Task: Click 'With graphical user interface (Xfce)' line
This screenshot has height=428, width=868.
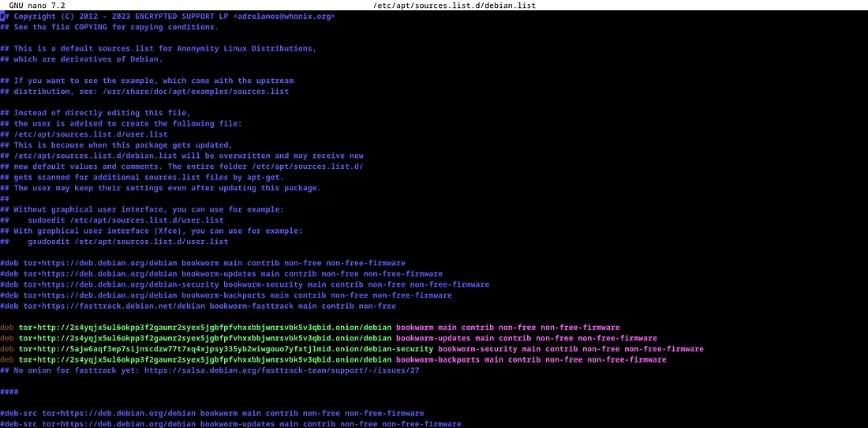Action: click(x=152, y=231)
